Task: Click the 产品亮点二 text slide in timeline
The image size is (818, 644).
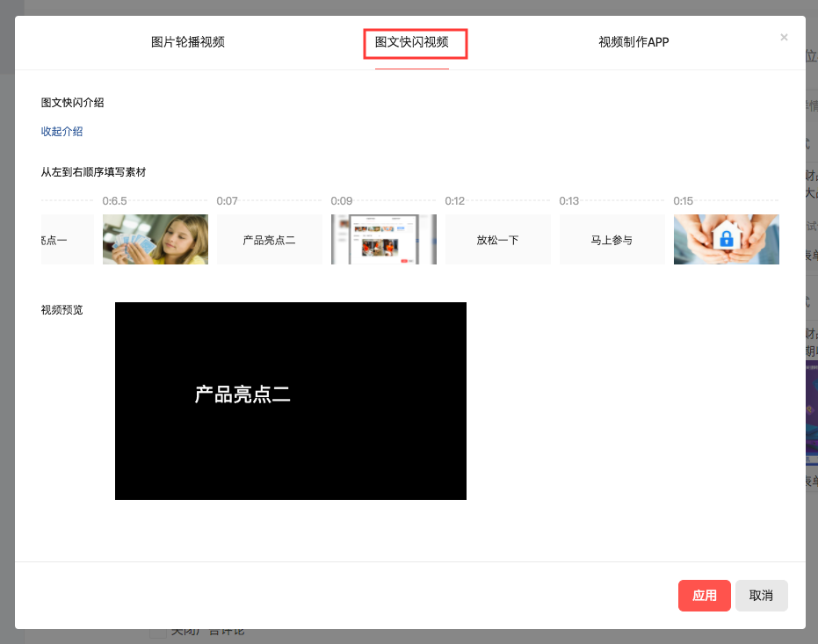Action: point(270,239)
